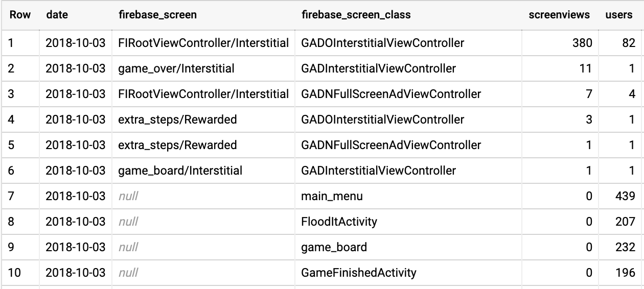This screenshot has width=644, height=289.
Task: Click the 'game_board' screen class cell in row 9
Action: click(x=334, y=247)
